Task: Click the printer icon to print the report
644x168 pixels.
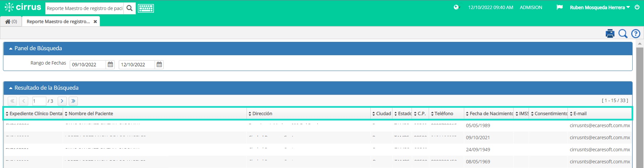Action: point(610,33)
